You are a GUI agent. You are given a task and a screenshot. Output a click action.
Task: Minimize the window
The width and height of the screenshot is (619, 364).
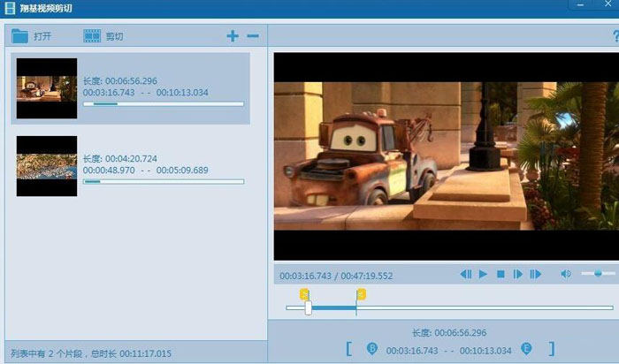580,4
